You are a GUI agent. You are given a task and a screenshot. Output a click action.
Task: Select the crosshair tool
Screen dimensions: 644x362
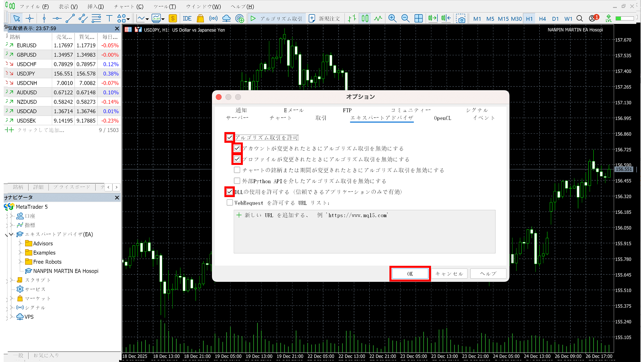[30, 18]
